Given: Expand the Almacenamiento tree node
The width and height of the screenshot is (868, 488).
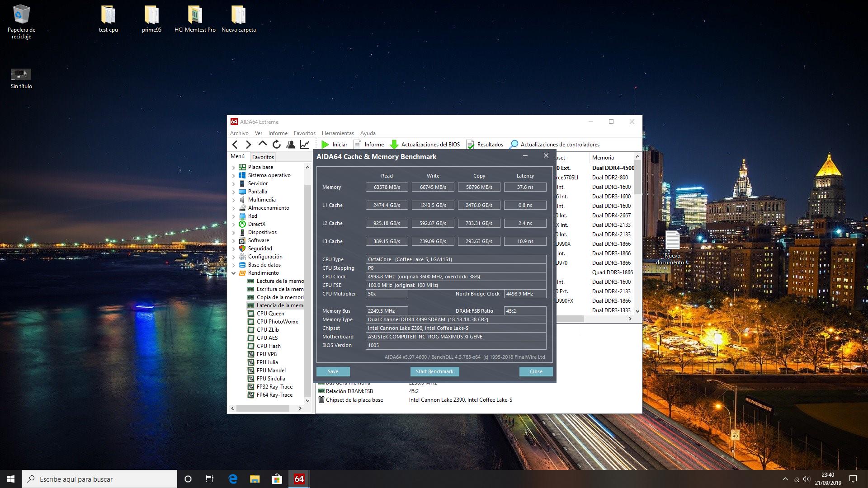Looking at the screenshot, I should 234,208.
